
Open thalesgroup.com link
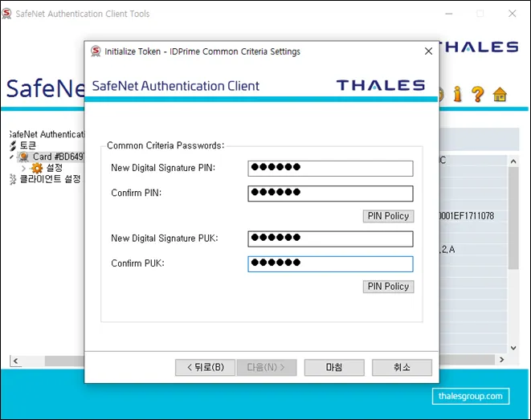[x=471, y=396]
